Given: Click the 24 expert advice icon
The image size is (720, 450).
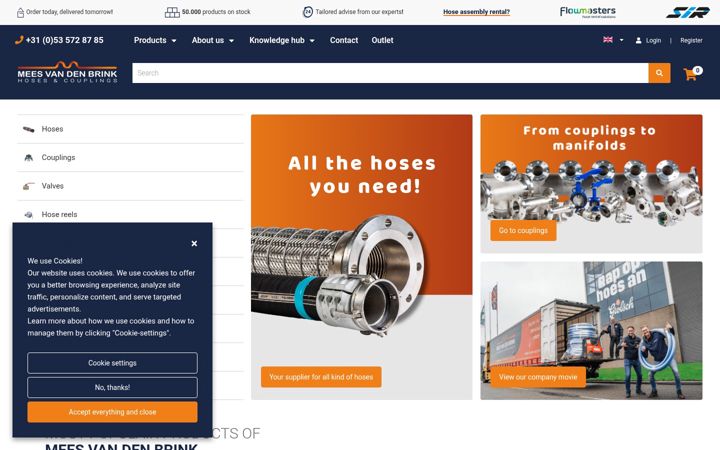Looking at the screenshot, I should [x=308, y=12].
